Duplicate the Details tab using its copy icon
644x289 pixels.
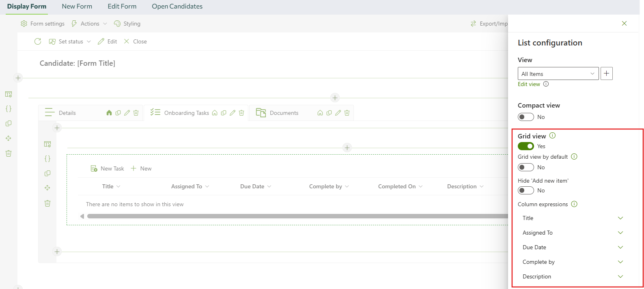(x=118, y=113)
